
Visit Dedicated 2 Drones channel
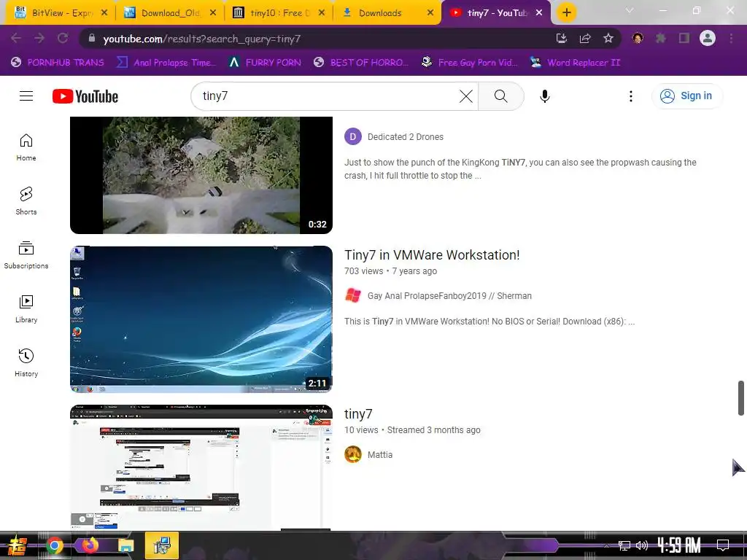(406, 137)
